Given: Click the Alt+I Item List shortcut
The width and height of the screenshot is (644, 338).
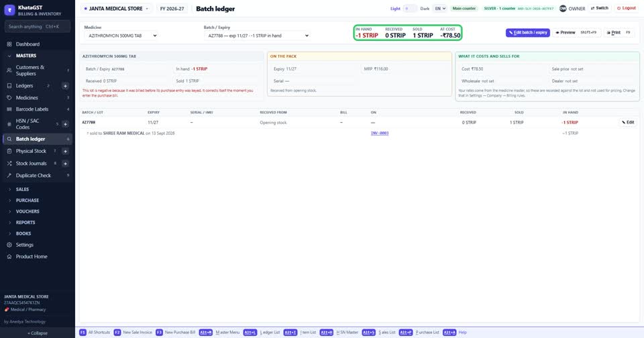Looking at the screenshot, I should [x=300, y=332].
